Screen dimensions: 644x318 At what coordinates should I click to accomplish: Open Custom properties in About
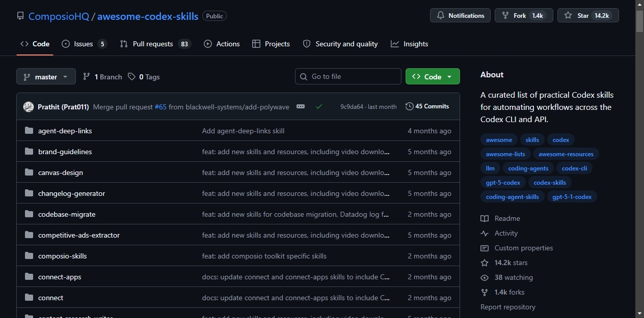[517, 248]
